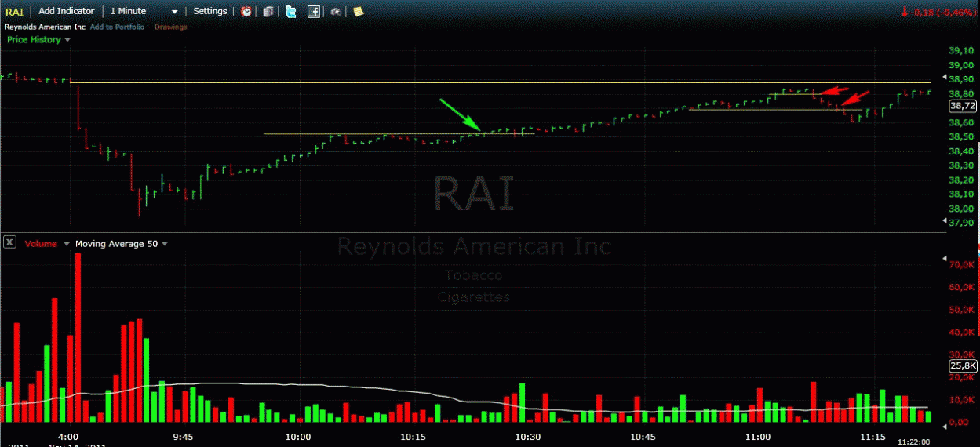Open the price alert alarm clock icon

(246, 12)
